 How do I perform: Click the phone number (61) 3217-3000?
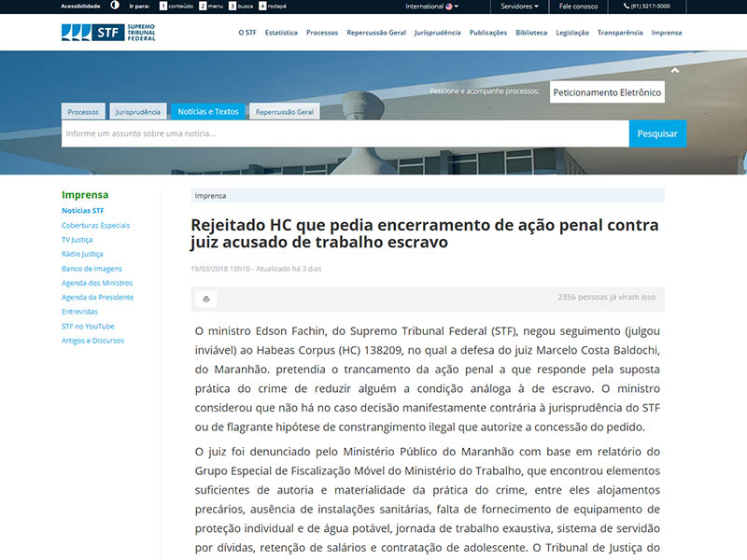click(x=647, y=7)
